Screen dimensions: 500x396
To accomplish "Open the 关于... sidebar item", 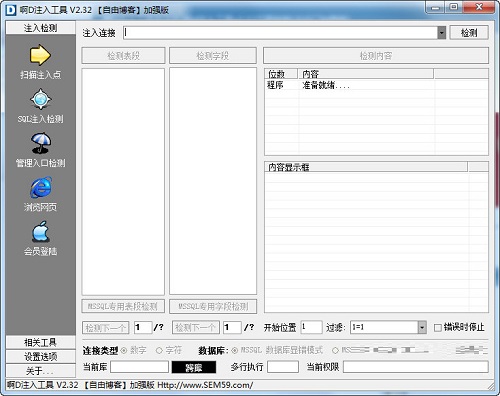I will point(40,370).
